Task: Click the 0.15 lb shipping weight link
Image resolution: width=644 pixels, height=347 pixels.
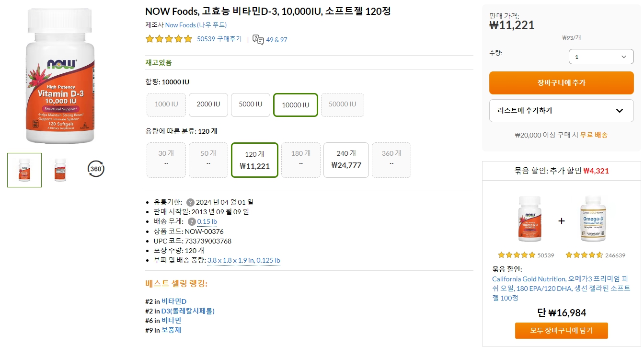Action: coord(208,221)
